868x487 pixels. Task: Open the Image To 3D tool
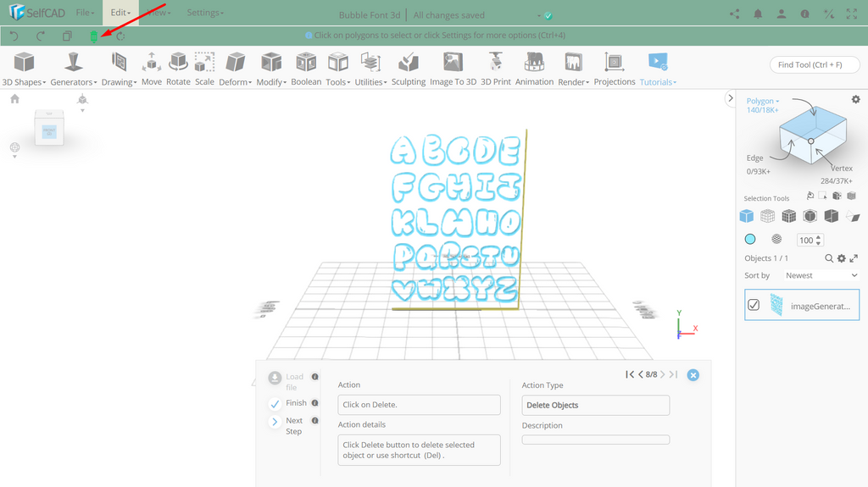pos(453,69)
